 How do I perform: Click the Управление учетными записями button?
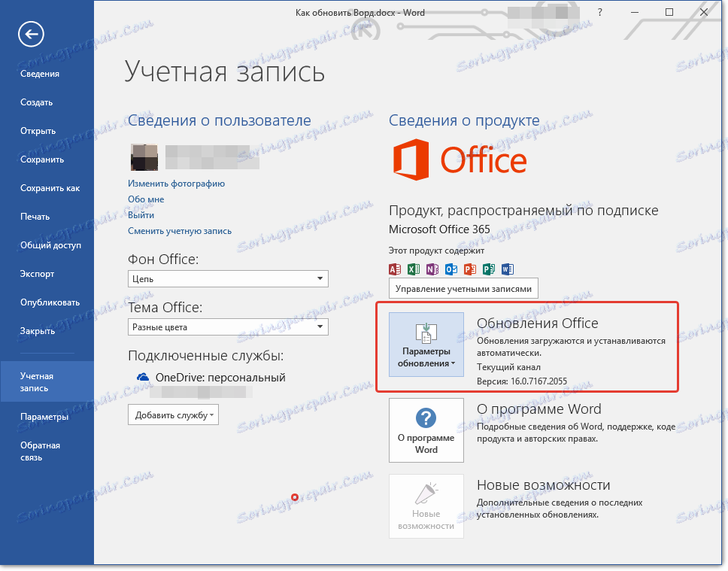point(463,289)
